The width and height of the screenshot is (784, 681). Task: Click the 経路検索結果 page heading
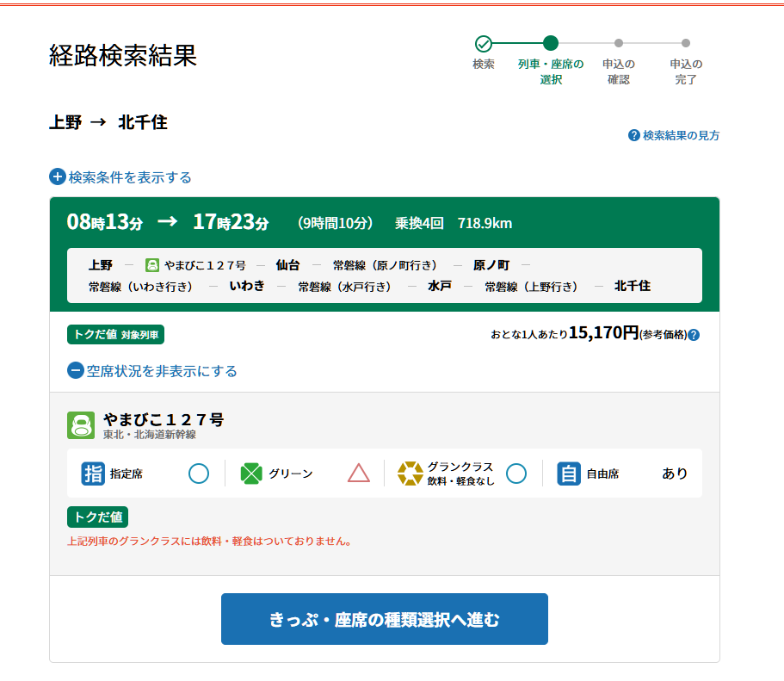pos(123,55)
